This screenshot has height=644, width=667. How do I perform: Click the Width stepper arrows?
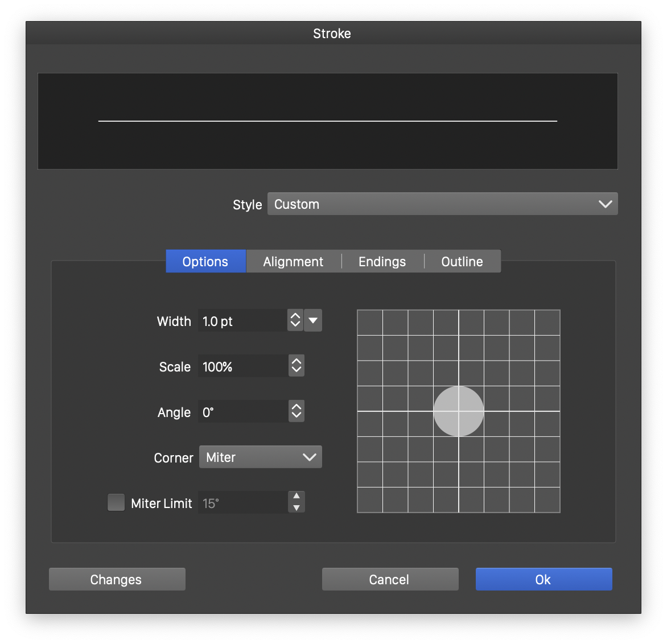pos(295,320)
